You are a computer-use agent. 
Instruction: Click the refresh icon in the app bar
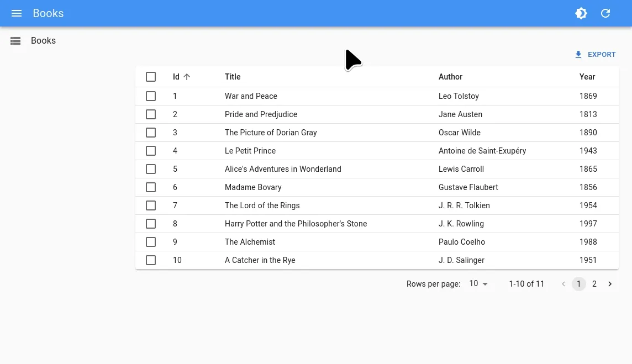605,13
